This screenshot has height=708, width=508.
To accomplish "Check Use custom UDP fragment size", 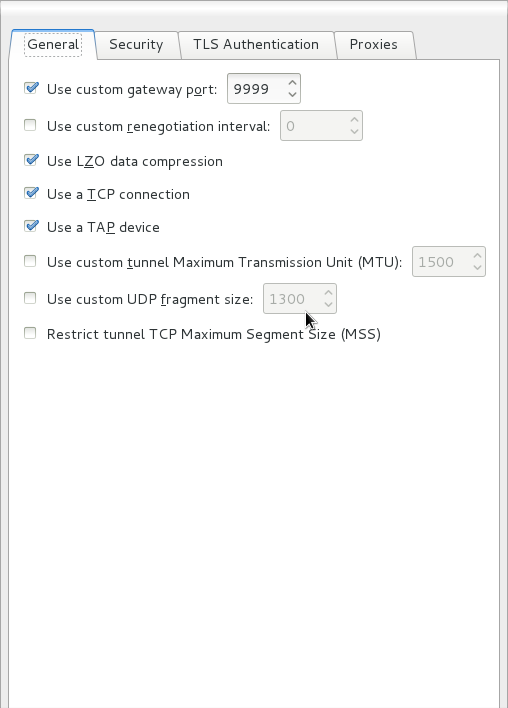I will 30,298.
